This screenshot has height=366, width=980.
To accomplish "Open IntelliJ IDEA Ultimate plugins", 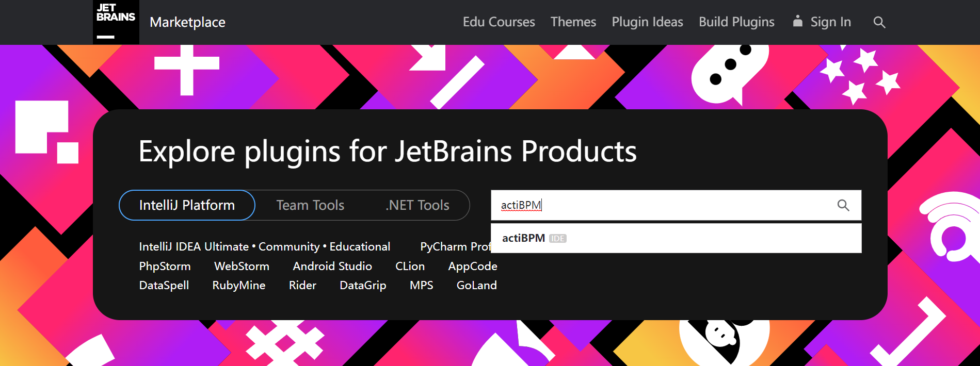I will (194, 246).
